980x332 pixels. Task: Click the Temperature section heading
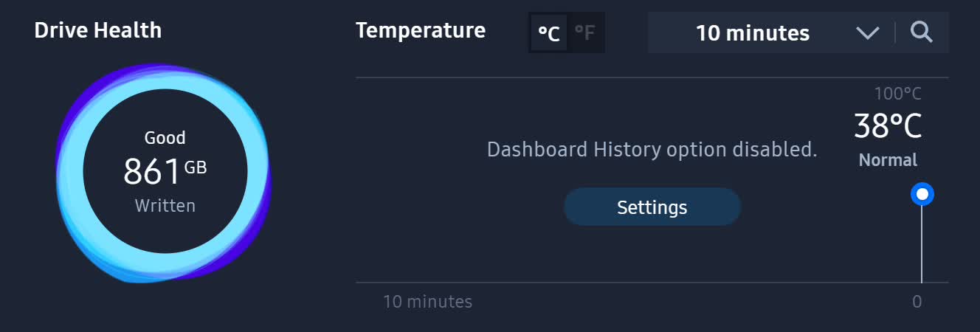point(421,30)
